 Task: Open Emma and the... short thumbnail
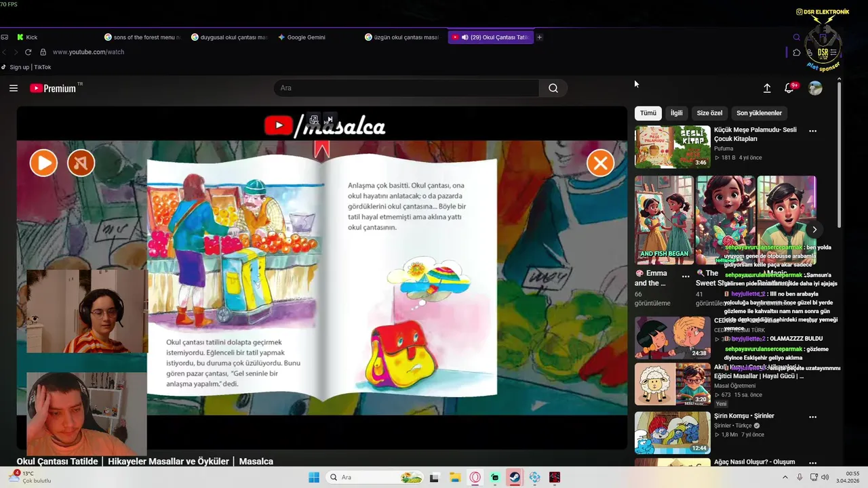pyautogui.click(x=664, y=220)
